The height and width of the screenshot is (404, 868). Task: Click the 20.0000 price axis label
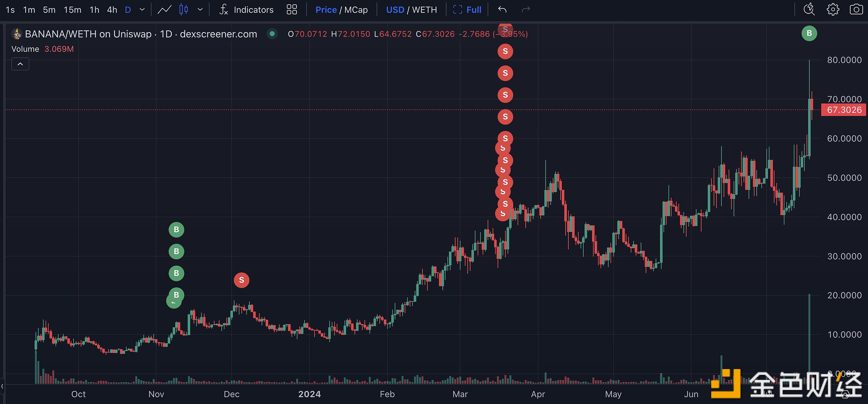pyautogui.click(x=844, y=295)
